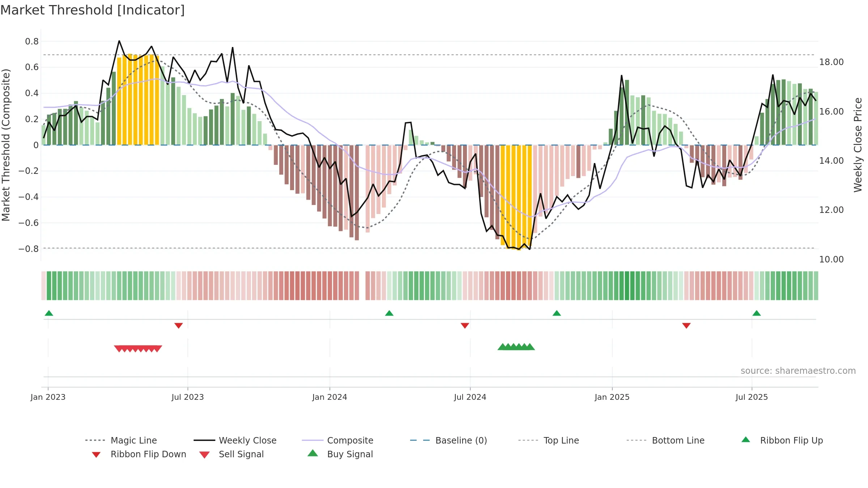Click Ribbon Flip Down marker before Jul 2023
Viewport: 868px width, 488px height.
click(179, 326)
